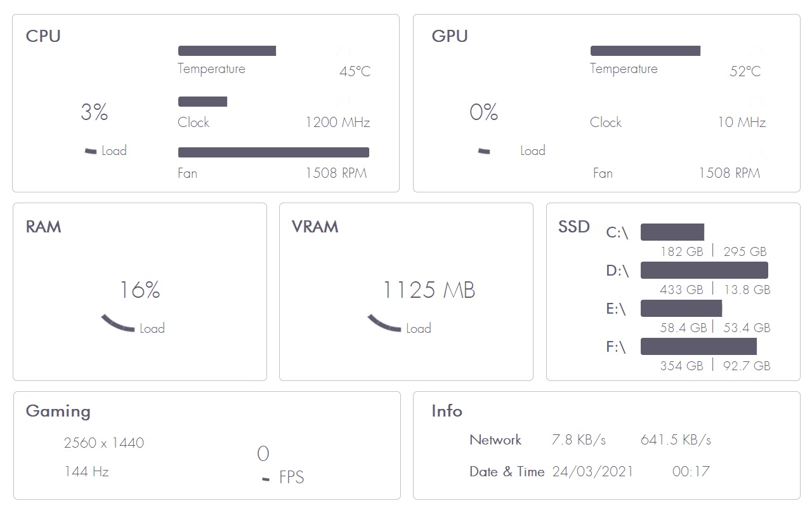The width and height of the screenshot is (812, 508).
Task: Click the Gaming panel heading
Action: click(x=58, y=411)
